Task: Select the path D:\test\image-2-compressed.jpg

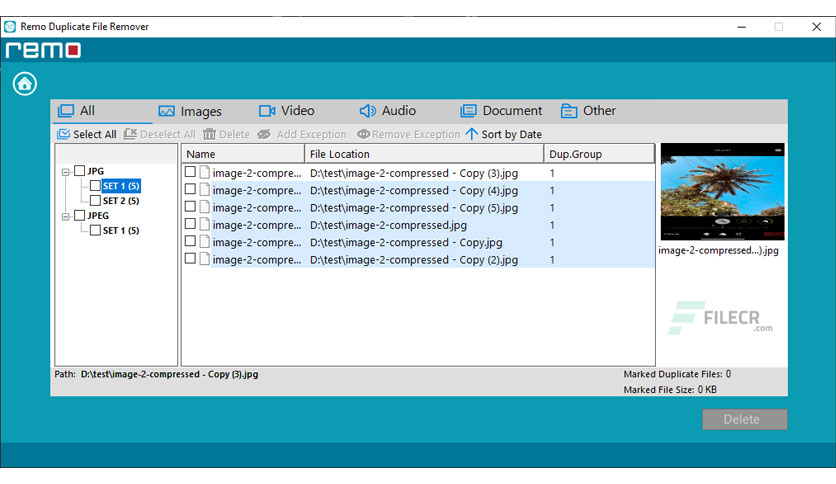Action: click(x=388, y=225)
